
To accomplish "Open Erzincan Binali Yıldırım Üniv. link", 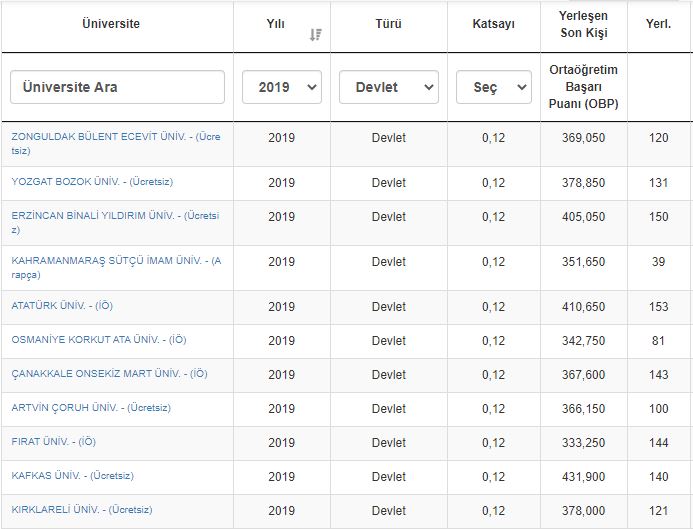I will 115,223.
